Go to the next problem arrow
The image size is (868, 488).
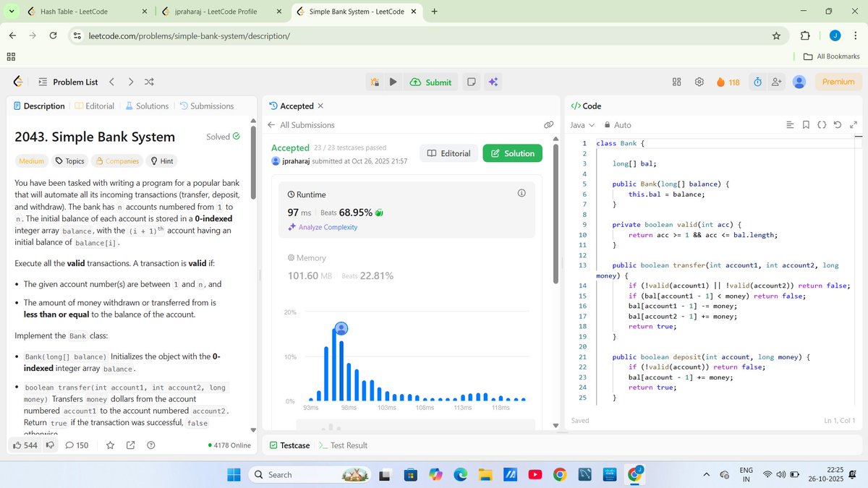130,82
